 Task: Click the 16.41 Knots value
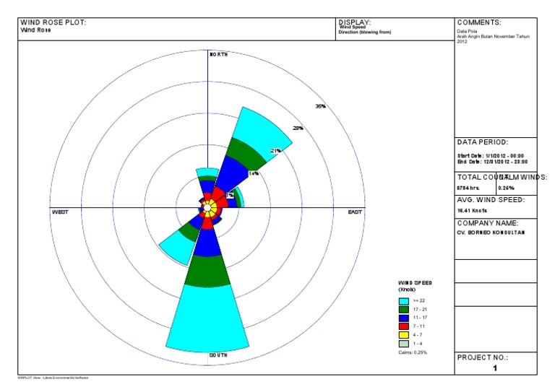click(x=472, y=211)
